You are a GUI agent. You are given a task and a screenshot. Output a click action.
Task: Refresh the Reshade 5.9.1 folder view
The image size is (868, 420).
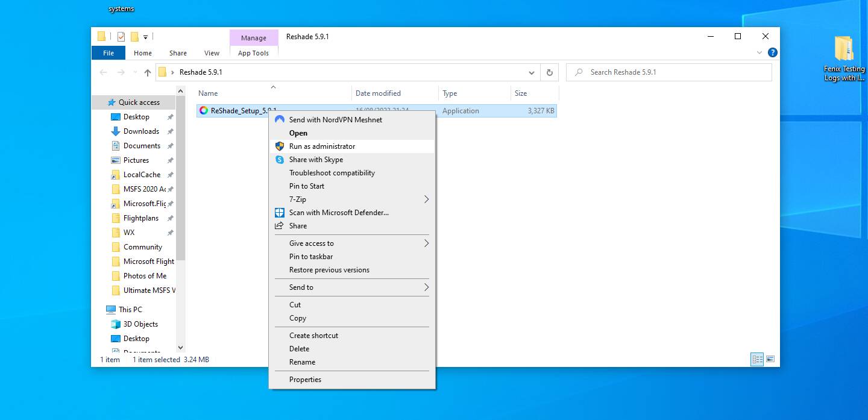(x=549, y=72)
